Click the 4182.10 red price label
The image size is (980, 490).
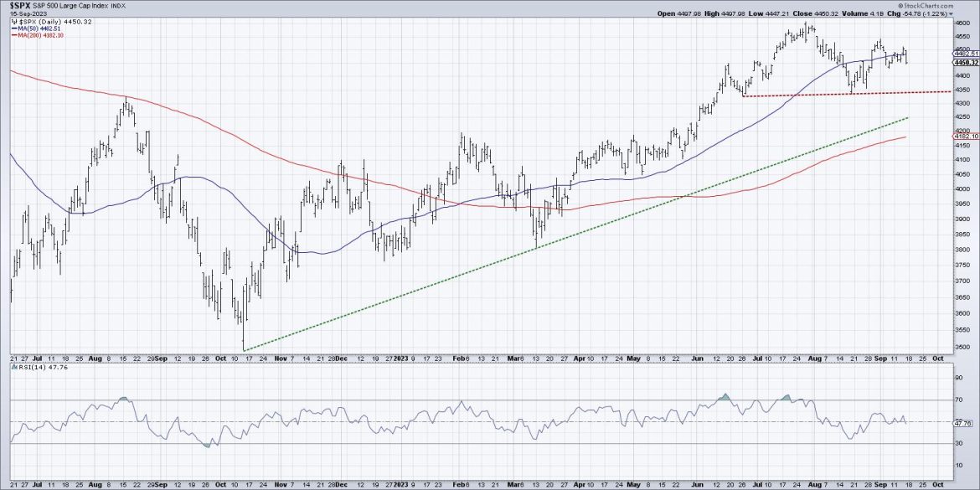click(x=962, y=135)
